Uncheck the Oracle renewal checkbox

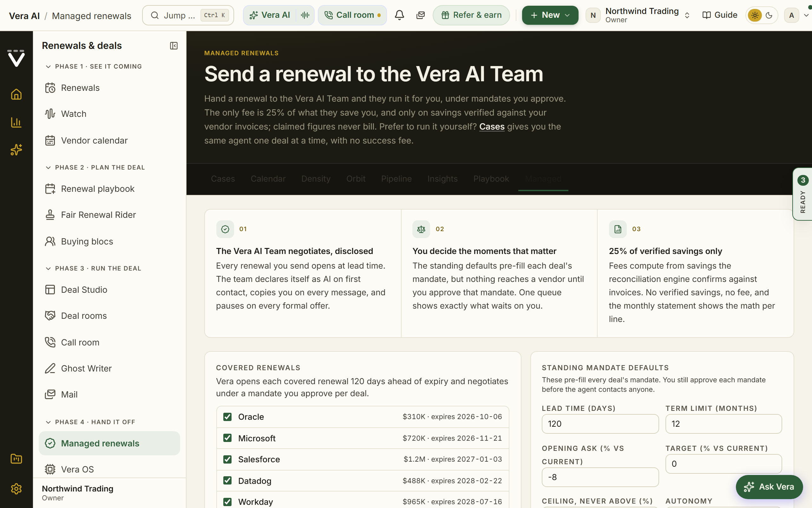coord(227,417)
